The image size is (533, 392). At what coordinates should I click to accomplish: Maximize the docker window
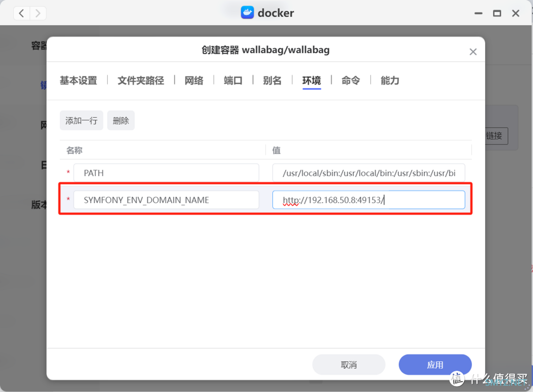click(497, 13)
